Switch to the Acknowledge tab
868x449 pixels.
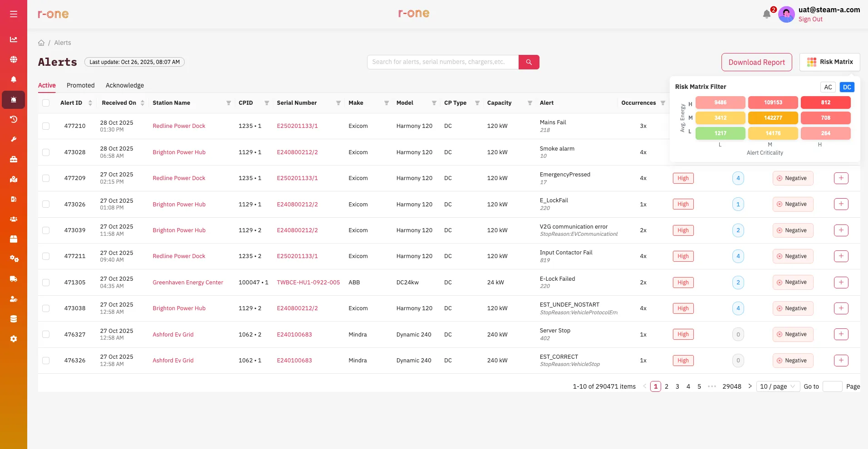pos(125,85)
